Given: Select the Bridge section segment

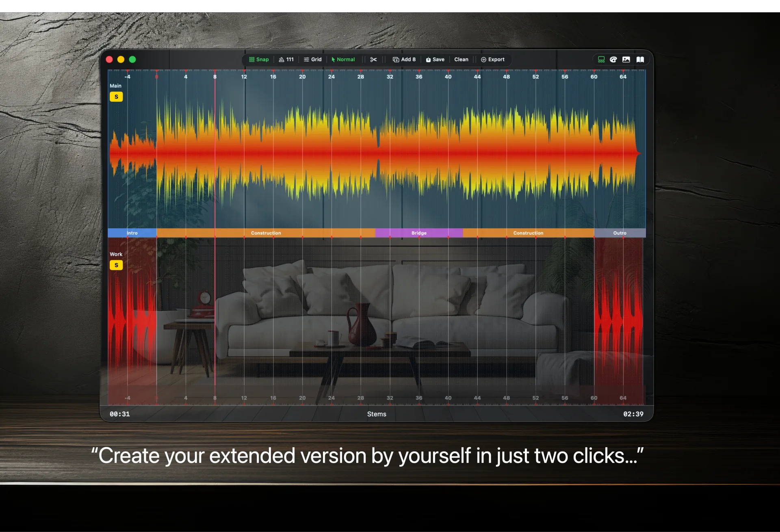Looking at the screenshot, I should point(419,233).
